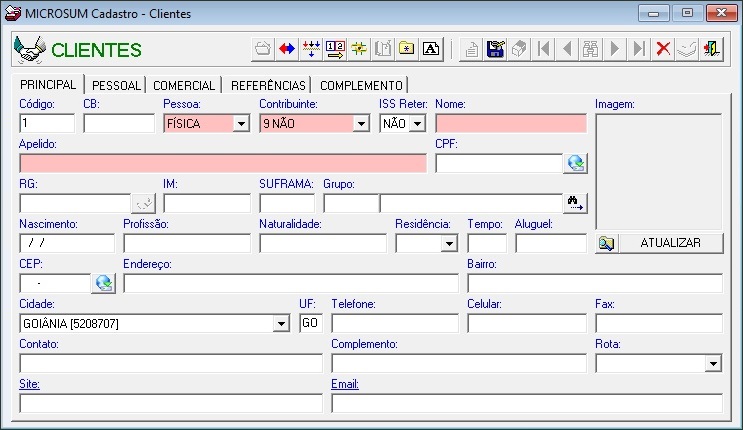Screen dimensions: 743x430
Task: Click the Email label link
Action: coord(345,384)
